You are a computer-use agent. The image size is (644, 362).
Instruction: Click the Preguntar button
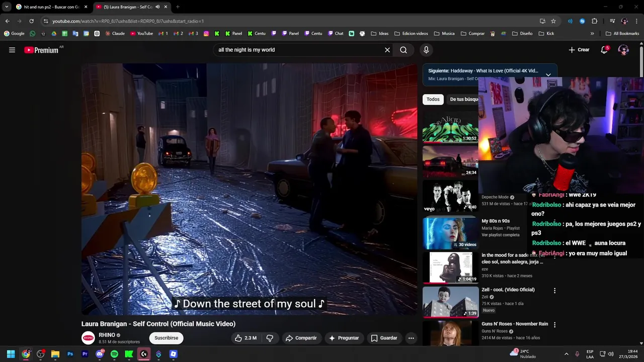[344, 338]
